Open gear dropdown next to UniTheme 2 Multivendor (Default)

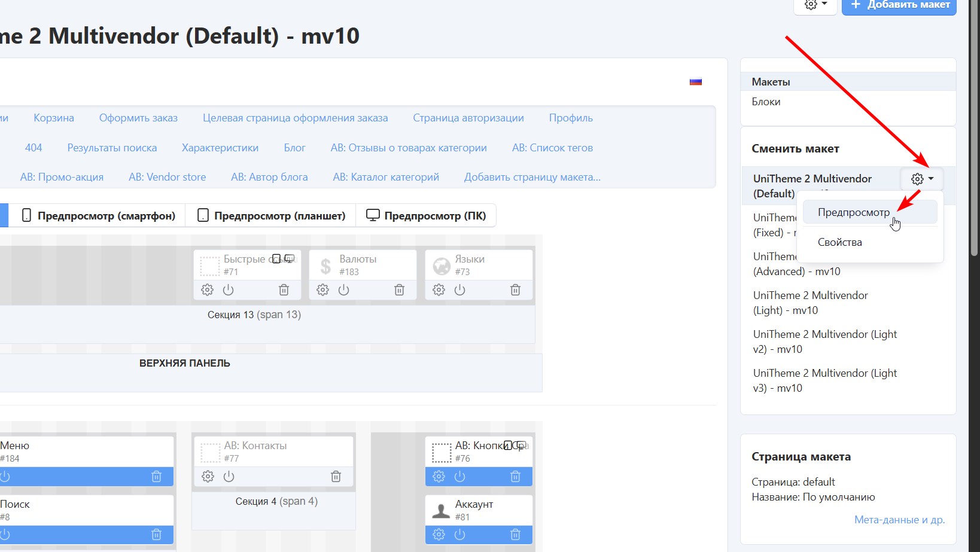pos(922,179)
